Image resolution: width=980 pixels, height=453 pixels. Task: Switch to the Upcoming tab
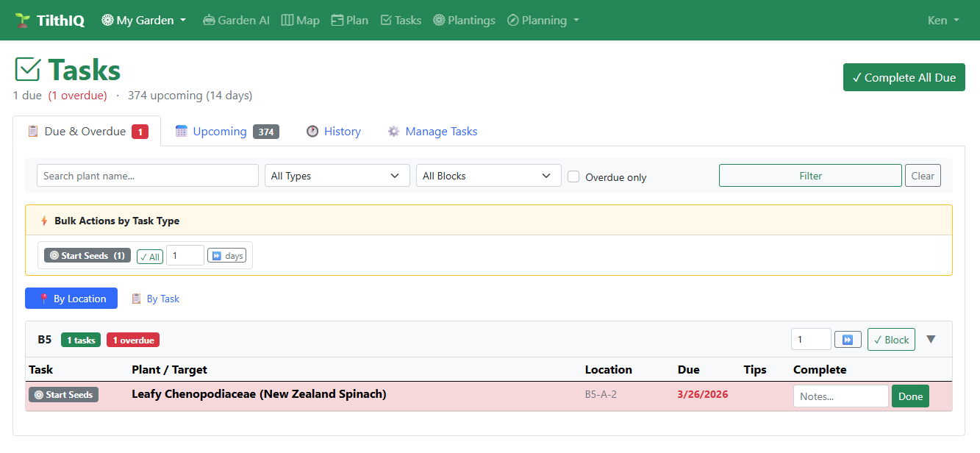point(226,132)
